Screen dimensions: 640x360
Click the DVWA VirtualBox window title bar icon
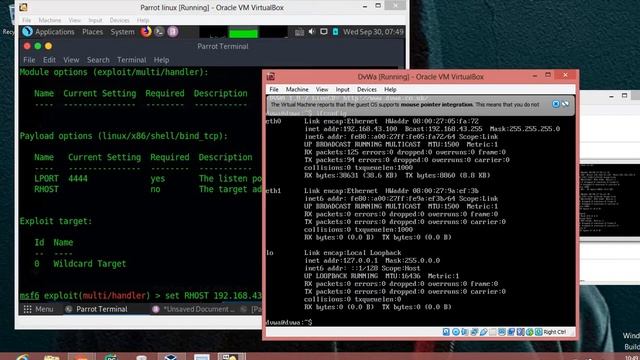pos(271,76)
